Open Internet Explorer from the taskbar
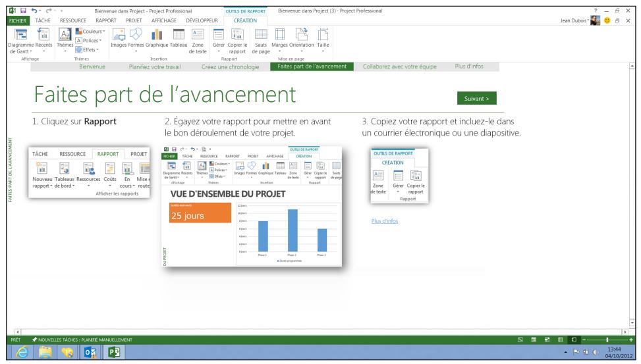641x364 pixels. tap(21, 352)
